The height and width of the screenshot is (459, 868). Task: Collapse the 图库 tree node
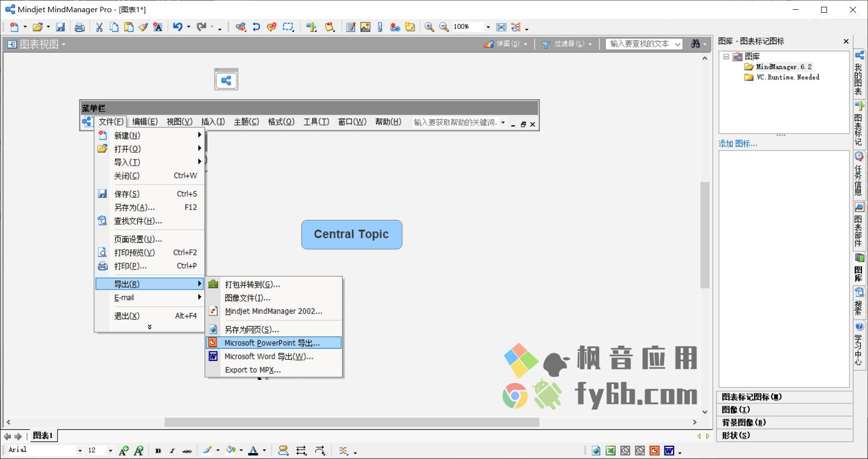(726, 57)
